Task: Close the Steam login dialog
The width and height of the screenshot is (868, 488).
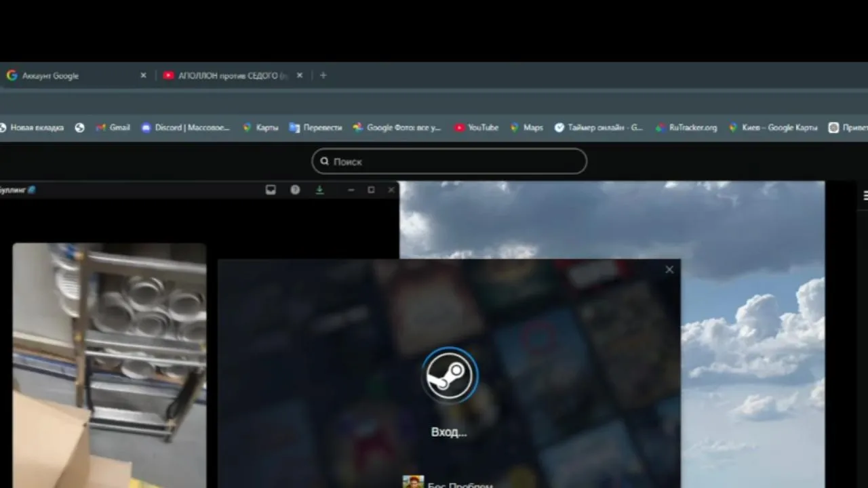Action: click(x=669, y=270)
